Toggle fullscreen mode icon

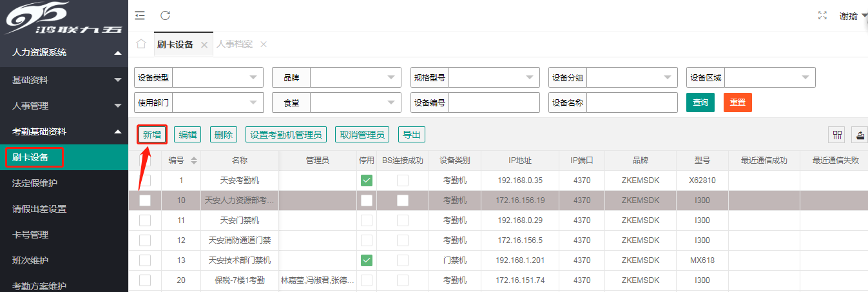tap(822, 15)
